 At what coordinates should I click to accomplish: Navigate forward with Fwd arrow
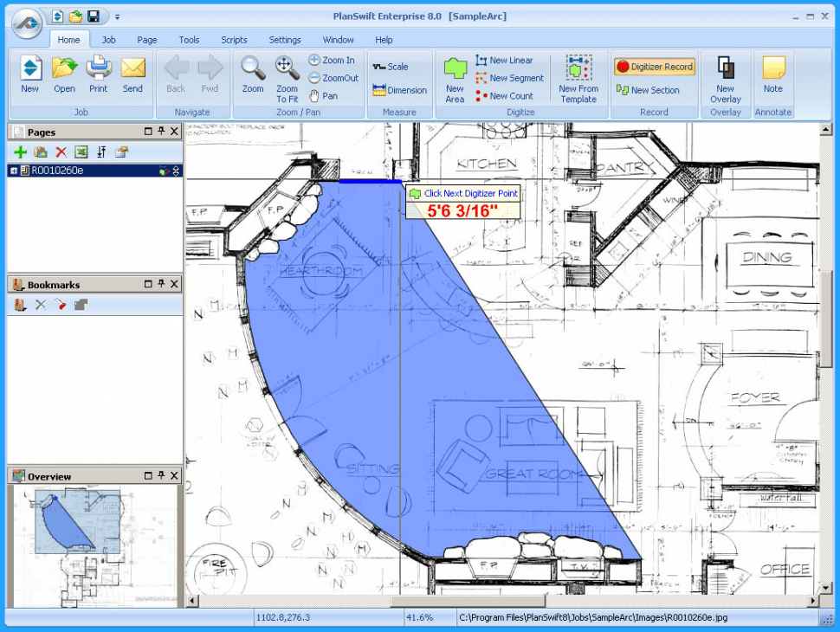(x=210, y=74)
